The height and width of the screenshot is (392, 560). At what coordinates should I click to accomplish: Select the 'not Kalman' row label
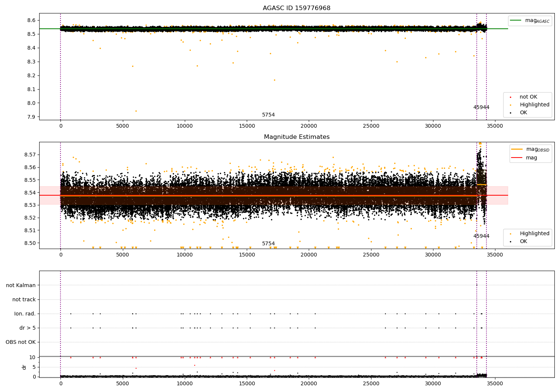[x=21, y=286]
